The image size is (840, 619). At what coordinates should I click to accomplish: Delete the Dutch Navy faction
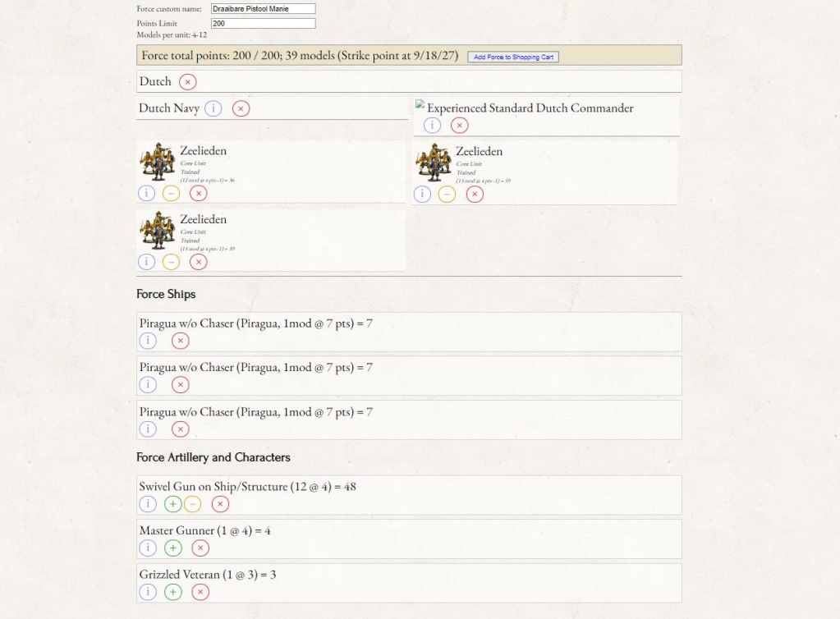(241, 108)
